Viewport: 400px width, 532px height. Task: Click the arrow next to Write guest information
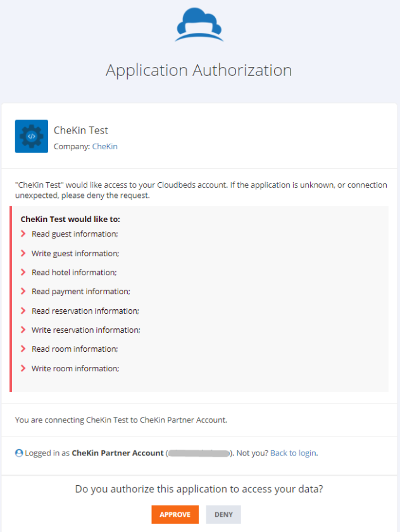(23, 253)
